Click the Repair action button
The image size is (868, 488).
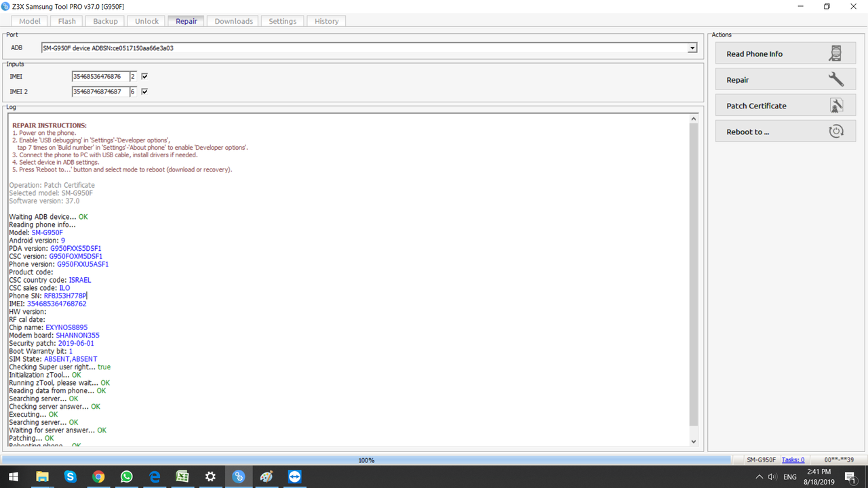[785, 79]
